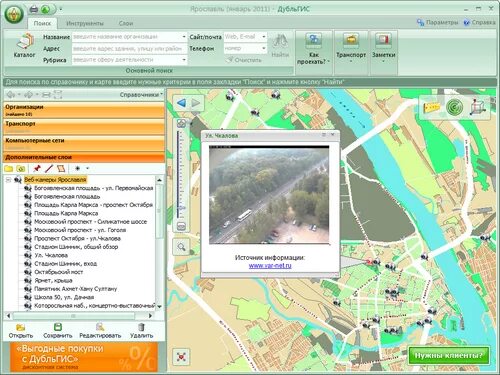Click the magnifier tool on the map
500x375 pixels.
click(x=181, y=247)
